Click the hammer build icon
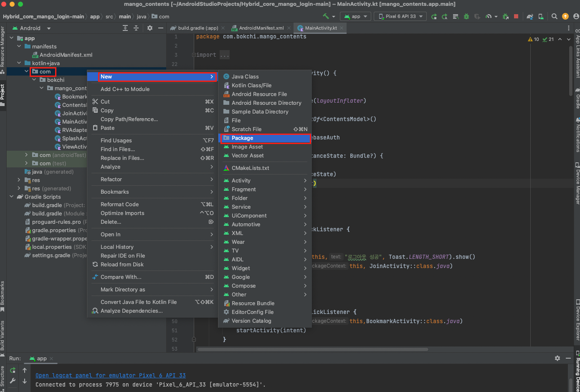The width and height of the screenshot is (580, 392). pos(326,16)
